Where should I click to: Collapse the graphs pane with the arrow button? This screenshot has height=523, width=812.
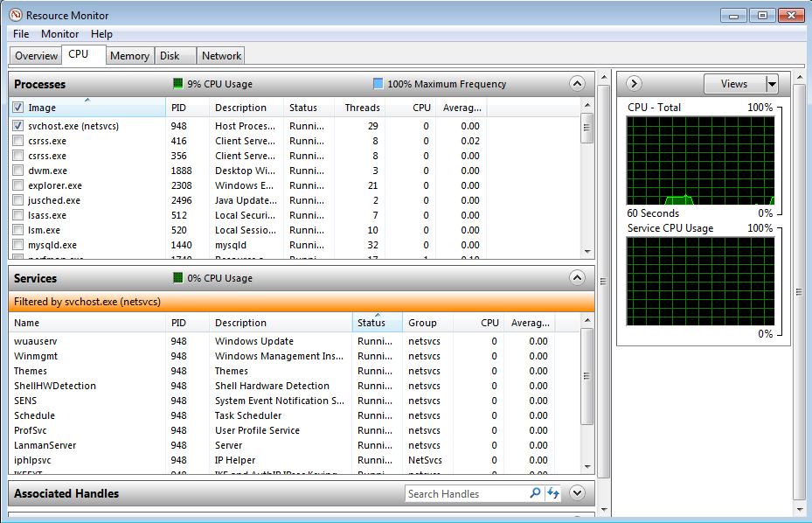click(x=635, y=84)
